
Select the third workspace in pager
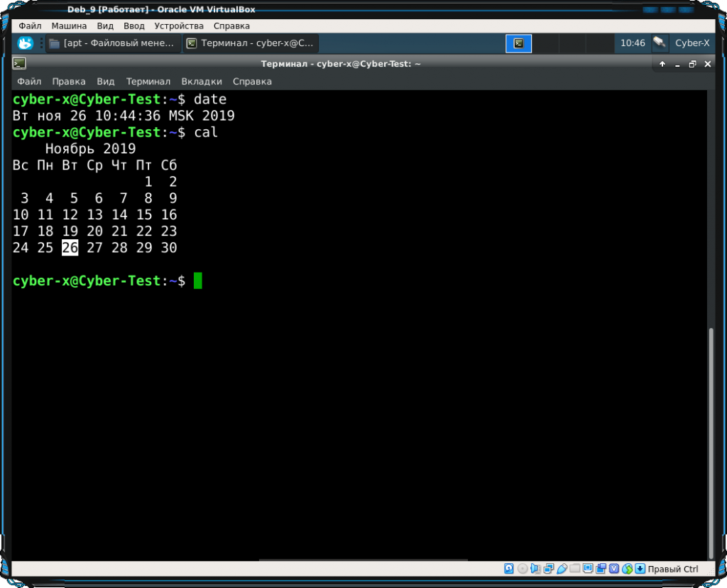point(572,43)
